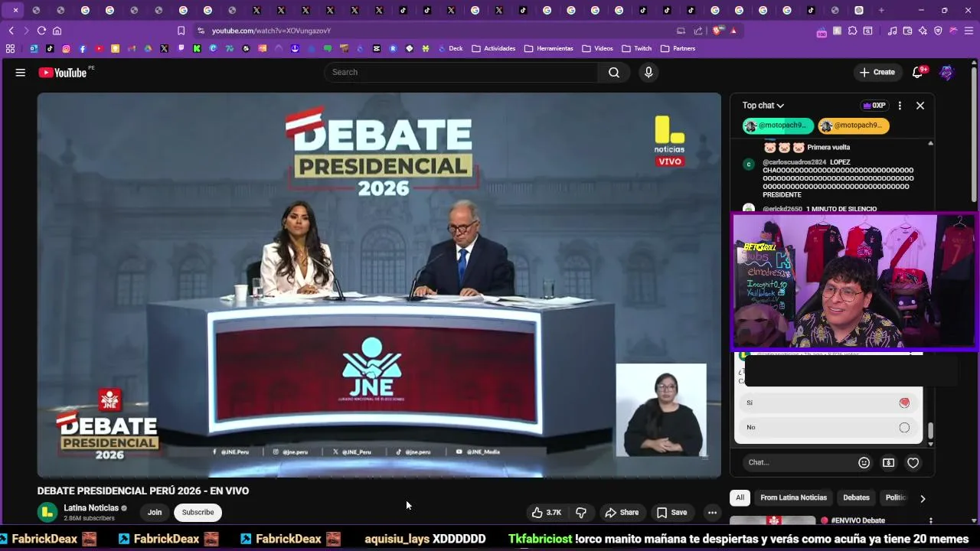Open a new browser tab
Image resolution: width=980 pixels, height=551 pixels.
(881, 10)
